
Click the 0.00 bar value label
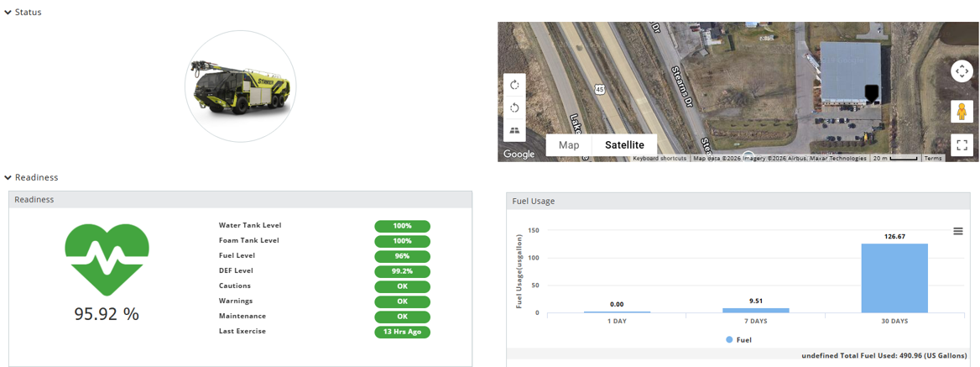pyautogui.click(x=617, y=305)
